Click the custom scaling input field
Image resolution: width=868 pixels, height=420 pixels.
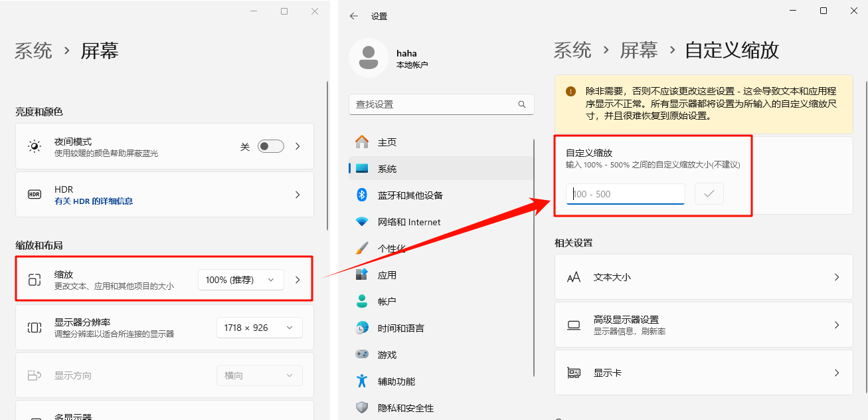[624, 193]
